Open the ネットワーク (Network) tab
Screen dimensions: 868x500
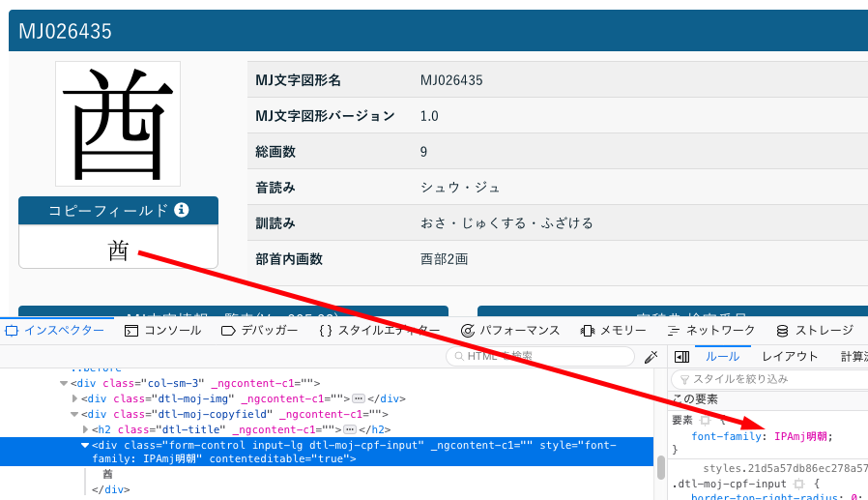coord(710,331)
